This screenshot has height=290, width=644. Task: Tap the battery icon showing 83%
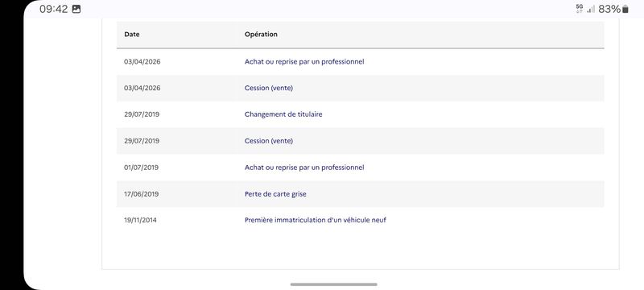[625, 10]
